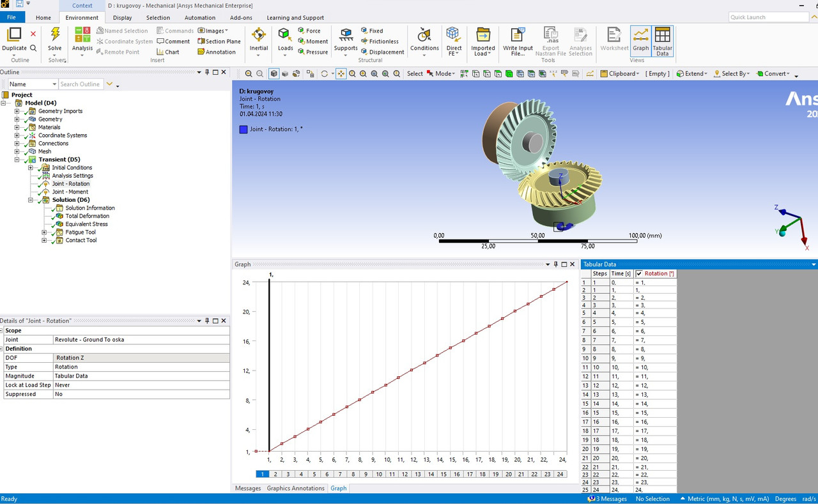Open the Messages tab
The image size is (818, 504).
[248, 488]
